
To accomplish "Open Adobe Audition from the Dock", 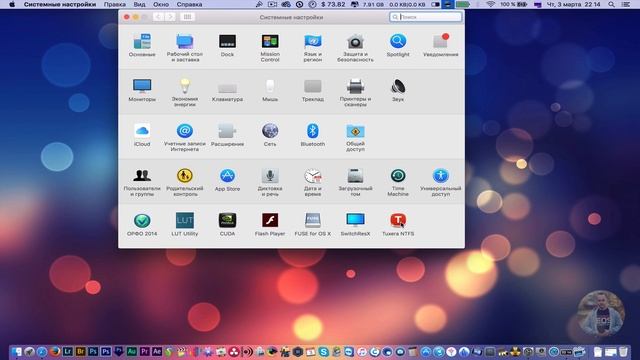I will coord(131,351).
